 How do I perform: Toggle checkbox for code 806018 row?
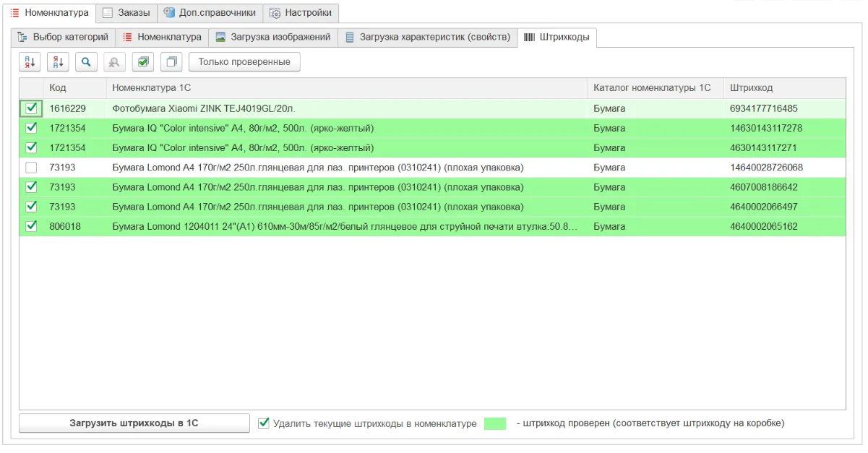[31, 226]
